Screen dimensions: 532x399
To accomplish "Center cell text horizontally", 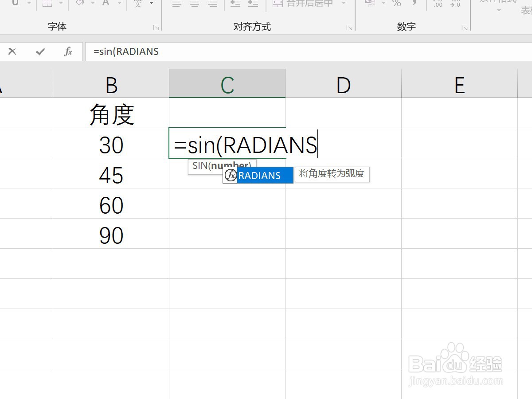I will click(x=195, y=4).
